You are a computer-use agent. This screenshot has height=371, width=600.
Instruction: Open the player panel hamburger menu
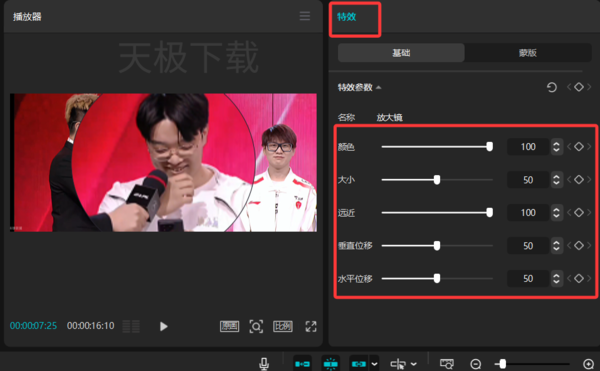pos(305,16)
